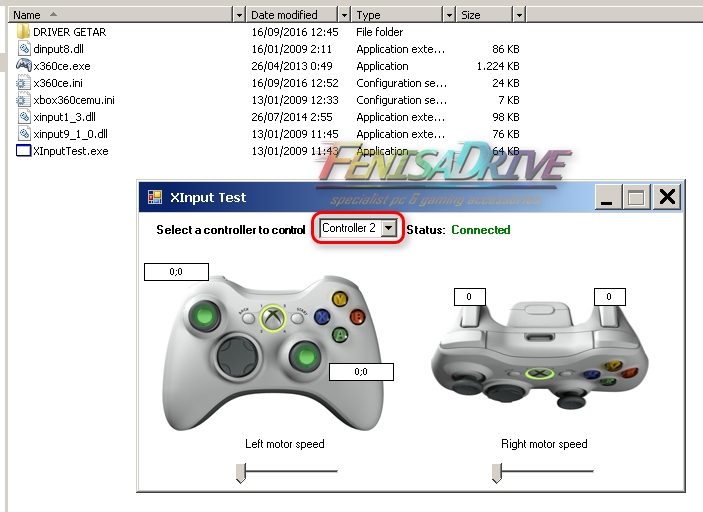Screen dimensions: 703x512
Task: Click the x360ce.exe gamepad icon
Action: 23,65
